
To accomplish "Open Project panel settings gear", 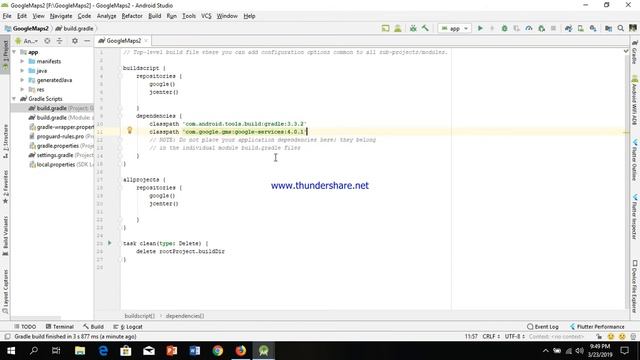I will (x=75, y=41).
